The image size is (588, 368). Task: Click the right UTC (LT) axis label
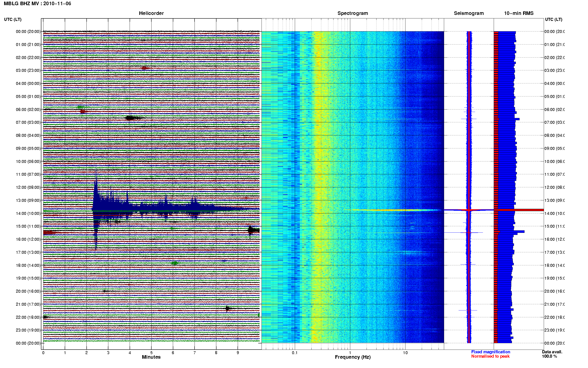click(x=553, y=19)
